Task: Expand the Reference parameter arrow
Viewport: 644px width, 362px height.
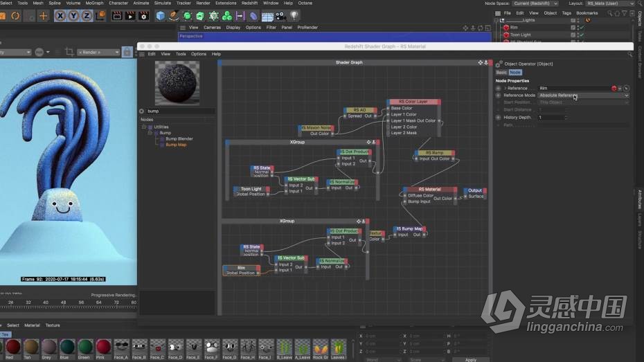Action: pyautogui.click(x=506, y=88)
